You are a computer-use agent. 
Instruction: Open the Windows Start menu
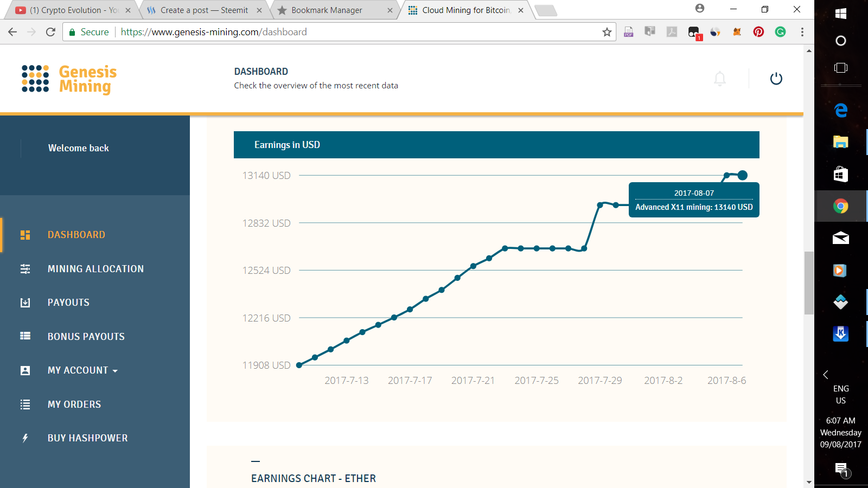[841, 14]
